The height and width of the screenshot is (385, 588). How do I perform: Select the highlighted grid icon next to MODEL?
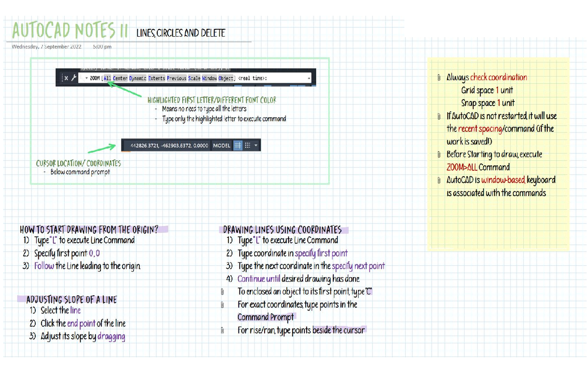point(238,145)
